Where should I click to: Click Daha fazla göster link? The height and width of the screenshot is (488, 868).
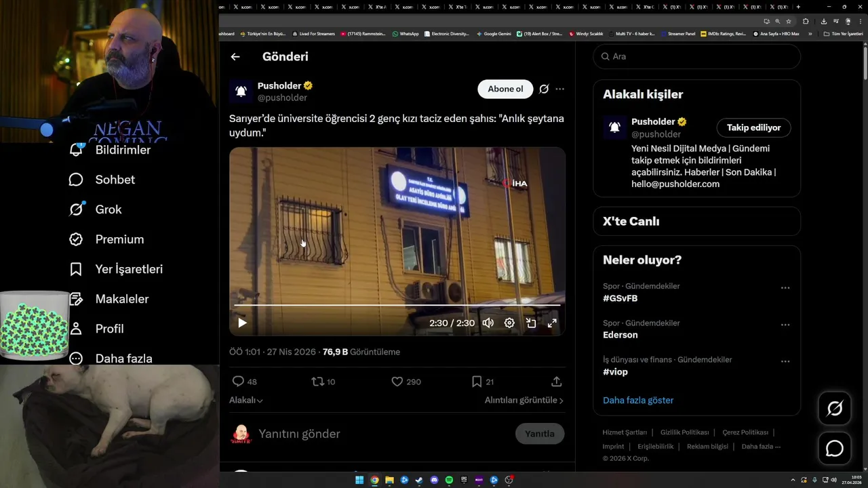click(638, 401)
